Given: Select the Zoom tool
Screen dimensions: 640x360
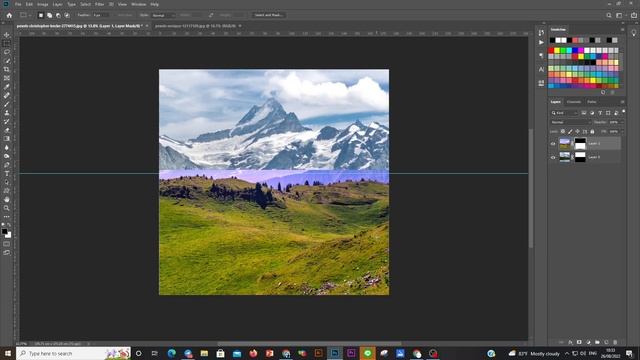Looking at the screenshot, I should point(7,208).
